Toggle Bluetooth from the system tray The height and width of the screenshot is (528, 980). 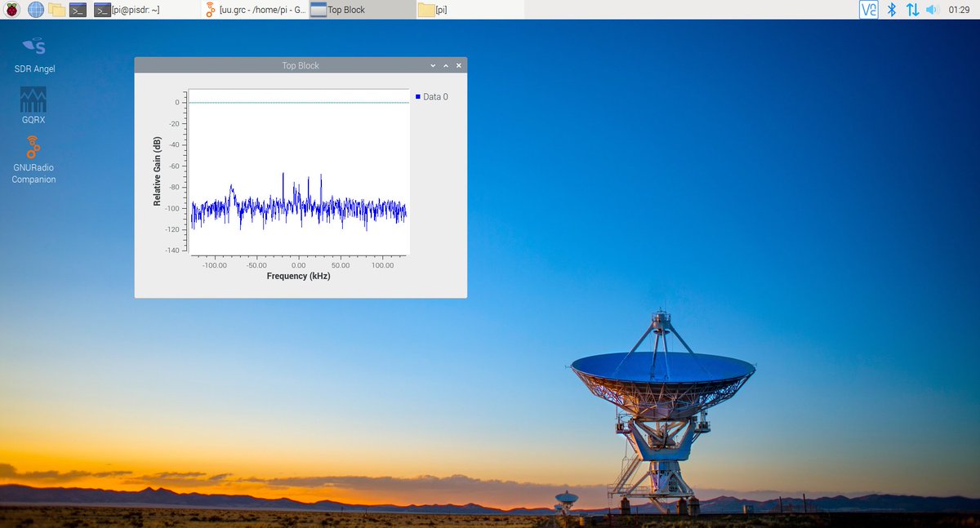891,9
